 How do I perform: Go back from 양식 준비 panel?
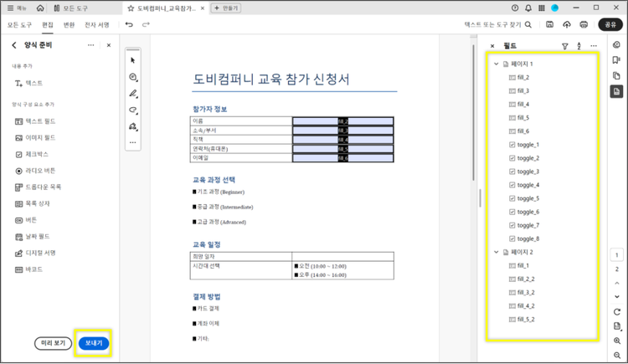coord(14,45)
